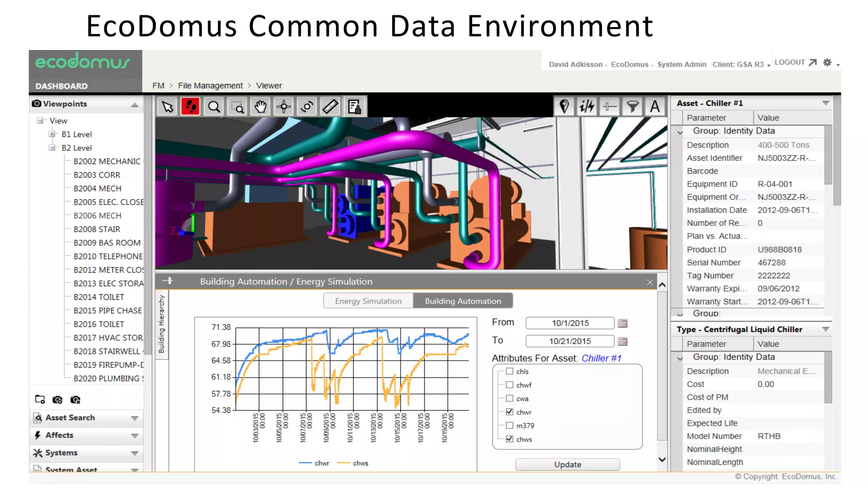Viewport: 868px width, 488px height.
Task: Select the orbit rotate tool
Action: click(307, 107)
